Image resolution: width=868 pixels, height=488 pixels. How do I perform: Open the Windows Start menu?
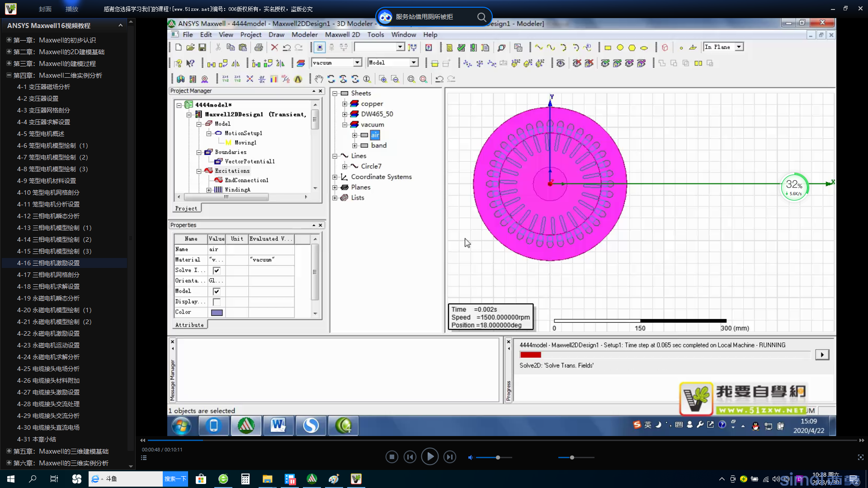[x=11, y=479]
